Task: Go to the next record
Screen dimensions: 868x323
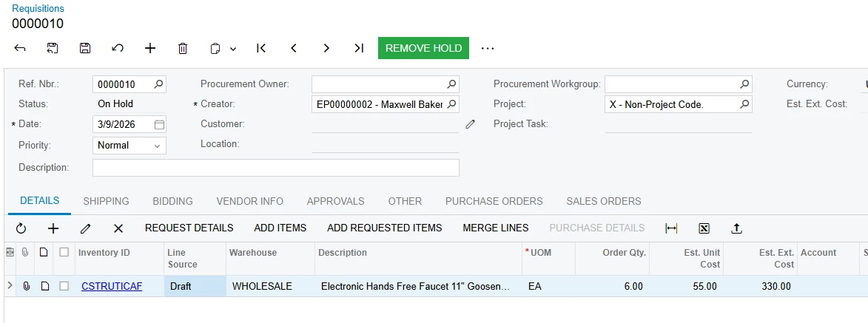Action: click(326, 48)
